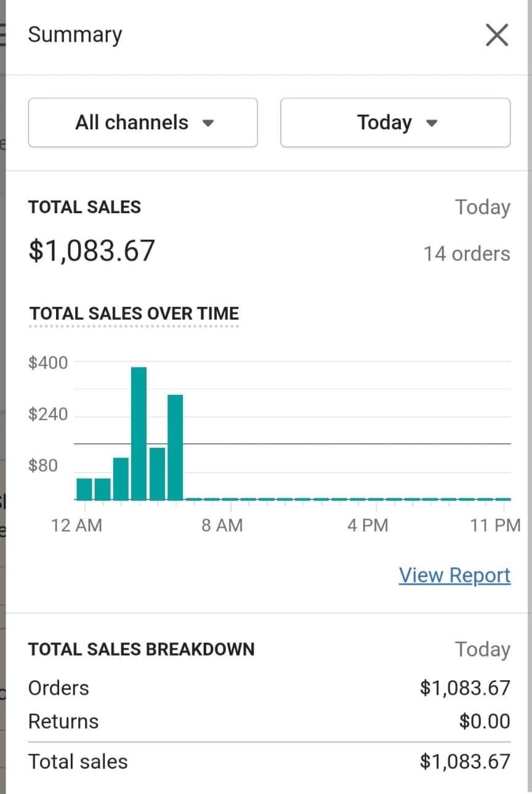Click the large $1,083.67 total sales figure
532x794 pixels.
click(92, 251)
